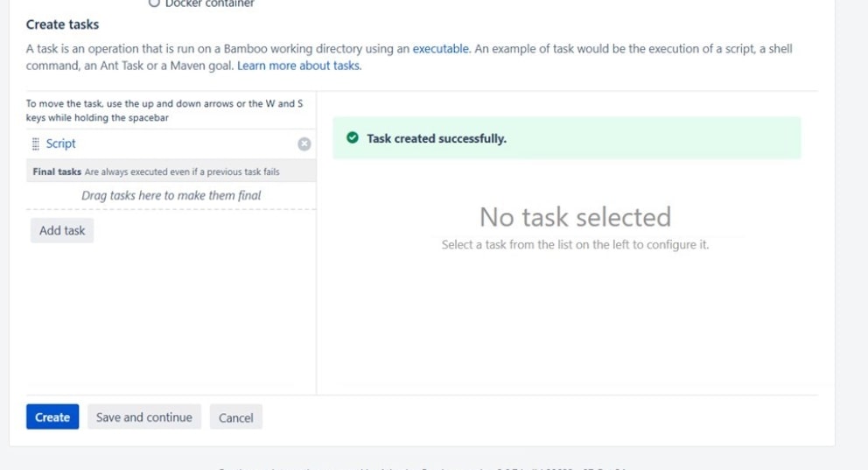Select the Docker container radio option
The width and height of the screenshot is (868, 470).
(154, 3)
